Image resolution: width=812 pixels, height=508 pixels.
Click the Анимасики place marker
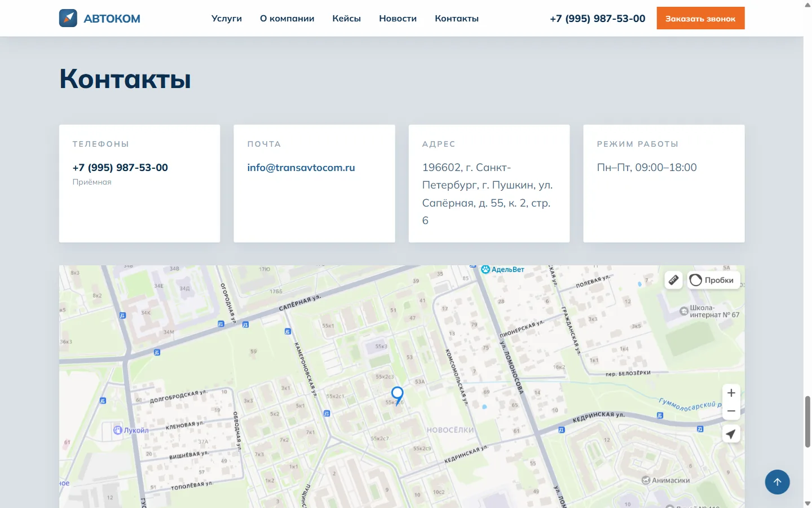[x=666, y=480]
